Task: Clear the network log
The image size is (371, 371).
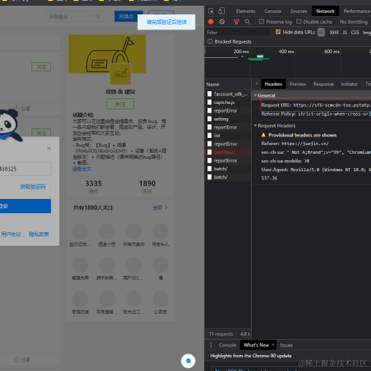Action: 222,22
